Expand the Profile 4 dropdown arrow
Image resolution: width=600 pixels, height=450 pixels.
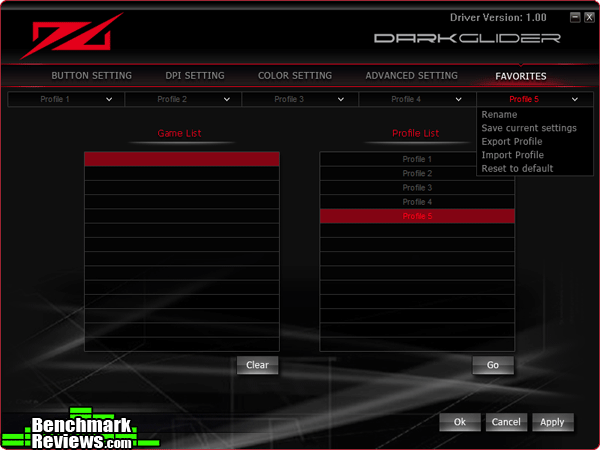pyautogui.click(x=458, y=99)
